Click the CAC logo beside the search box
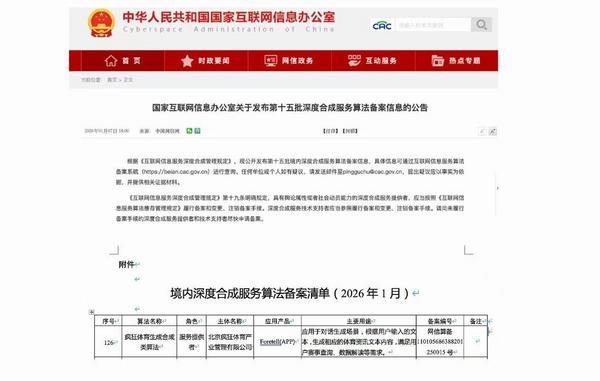The width and height of the screenshot is (600, 381). pos(382,25)
